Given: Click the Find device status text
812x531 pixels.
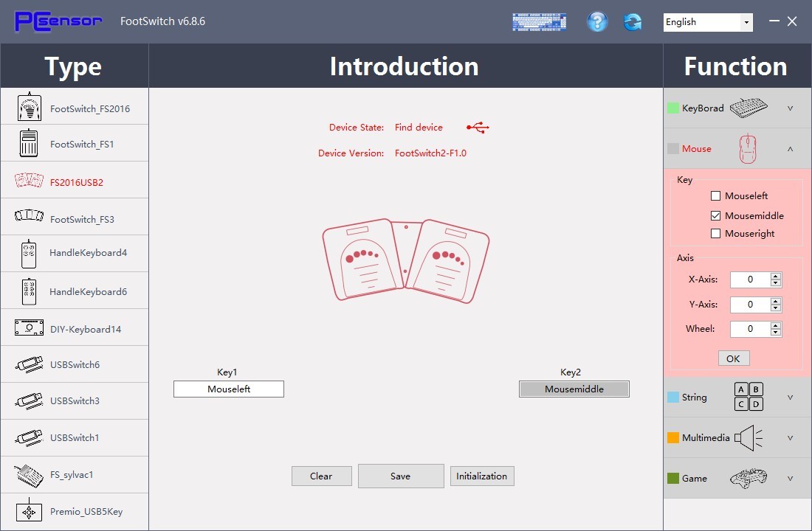Looking at the screenshot, I should click(419, 128).
